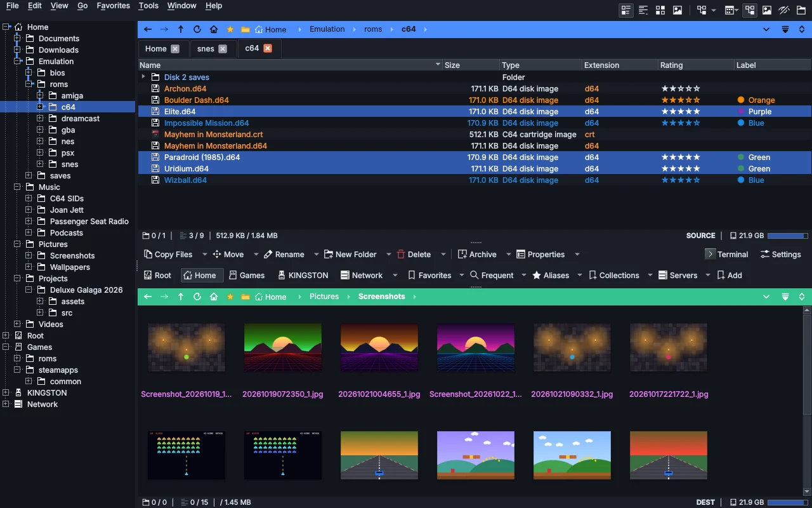Open the Tools menu
812x508 pixels.
pyautogui.click(x=148, y=6)
